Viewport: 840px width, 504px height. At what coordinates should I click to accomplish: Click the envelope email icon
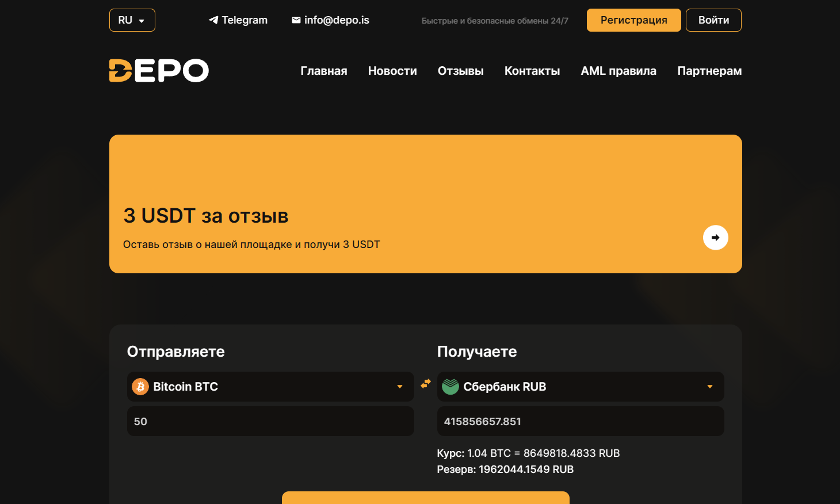tap(296, 20)
